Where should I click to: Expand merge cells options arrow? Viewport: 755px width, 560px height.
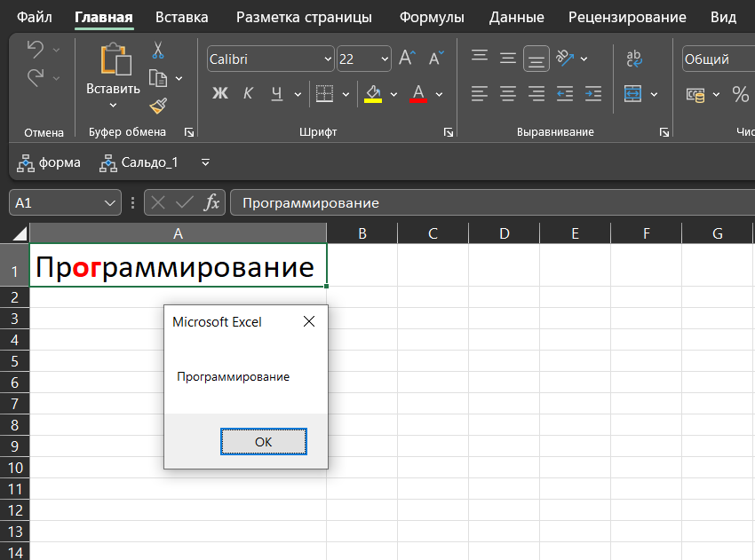click(x=654, y=94)
